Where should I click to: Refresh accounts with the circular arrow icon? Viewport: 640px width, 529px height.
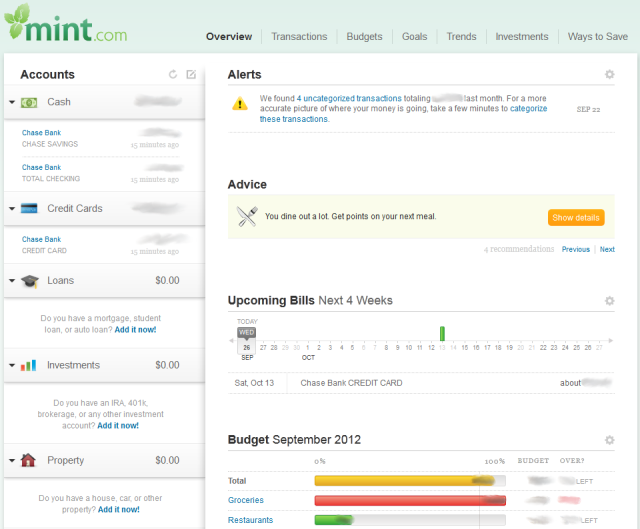173,74
